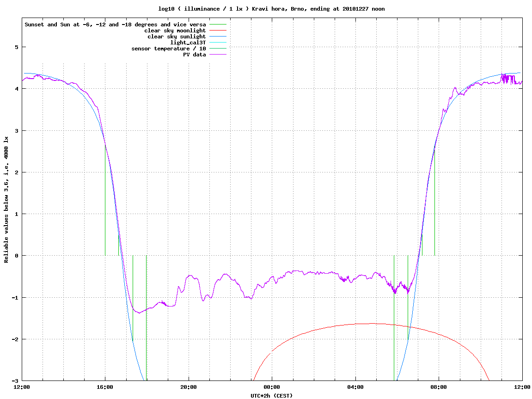
Task: Click the y-axis tick label '4'
Action: (x=16, y=89)
